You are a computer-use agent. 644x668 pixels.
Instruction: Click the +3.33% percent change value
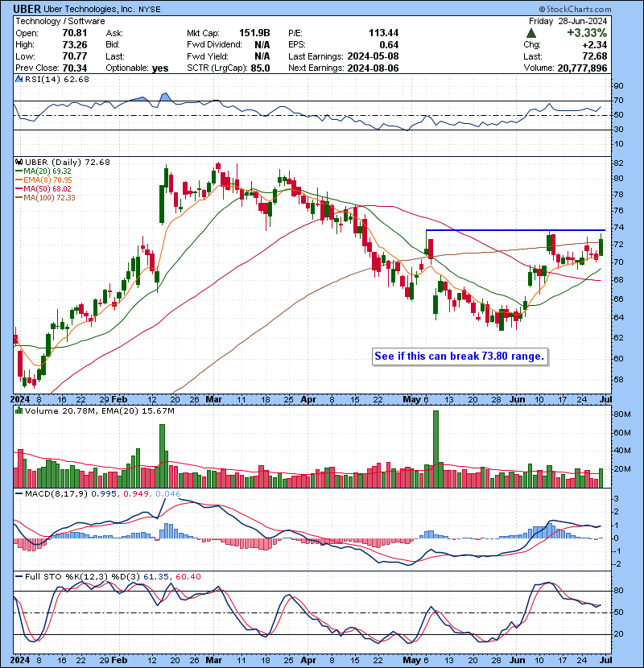587,33
